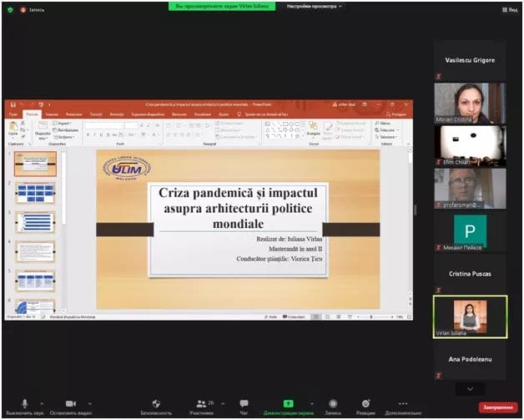Click the green Share Screen button
Viewport: 524px width, 420px height.
click(288, 404)
